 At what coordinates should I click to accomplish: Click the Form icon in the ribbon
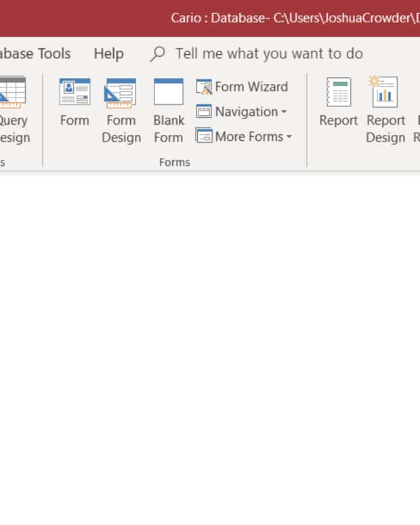[75, 92]
